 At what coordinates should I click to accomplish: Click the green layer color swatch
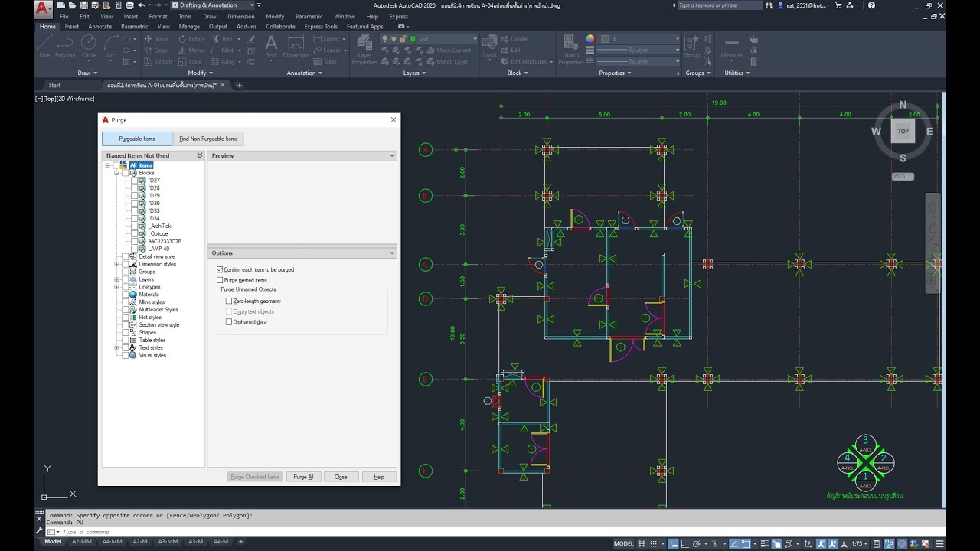pos(413,39)
